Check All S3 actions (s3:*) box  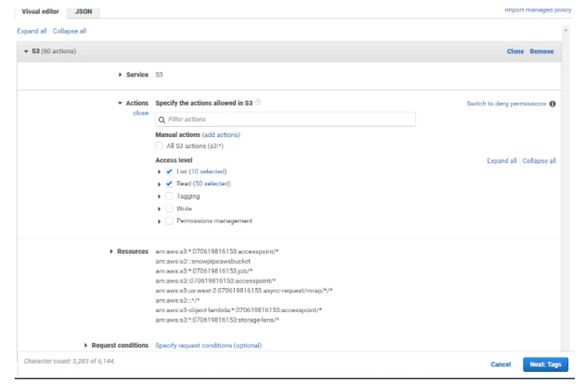[x=159, y=146]
